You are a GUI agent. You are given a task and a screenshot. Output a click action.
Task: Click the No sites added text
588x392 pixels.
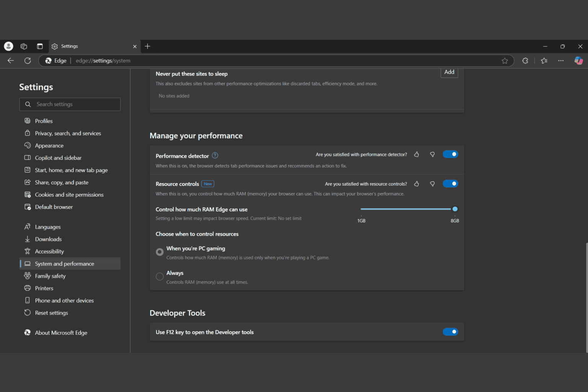[x=174, y=96]
